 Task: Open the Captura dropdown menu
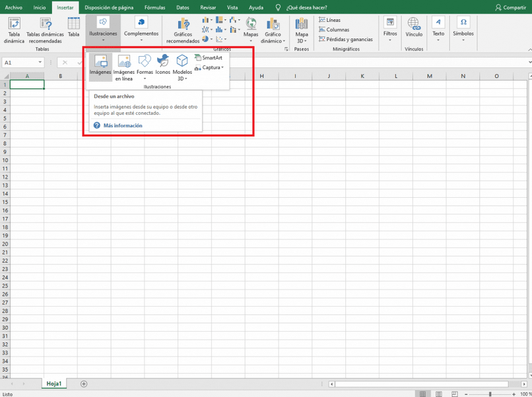[209, 67]
